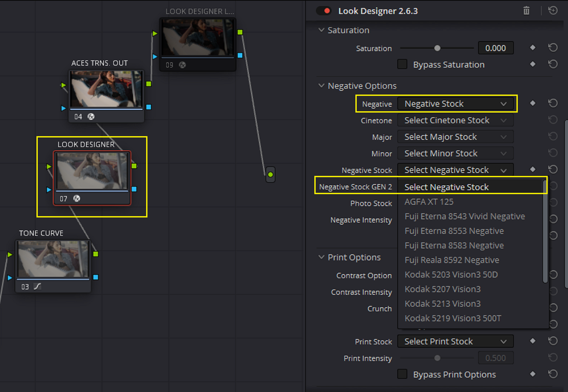Screen dimensions: 568x392
Task: Reset the Saturation slider value
Action: tap(553, 48)
